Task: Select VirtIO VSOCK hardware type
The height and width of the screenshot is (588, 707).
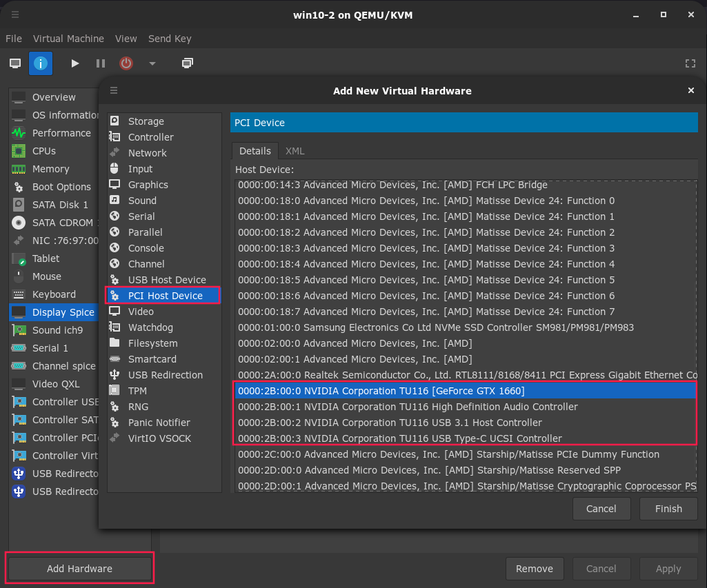Action: click(165, 438)
